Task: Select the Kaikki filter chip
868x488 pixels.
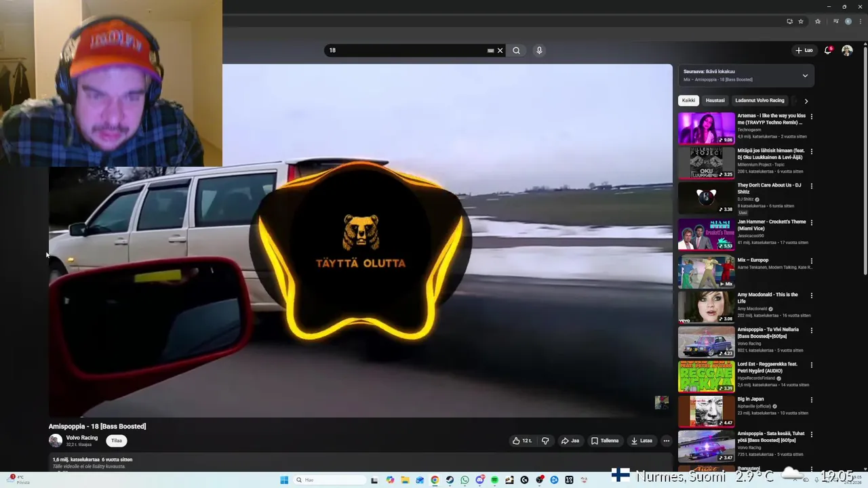Action: click(688, 100)
